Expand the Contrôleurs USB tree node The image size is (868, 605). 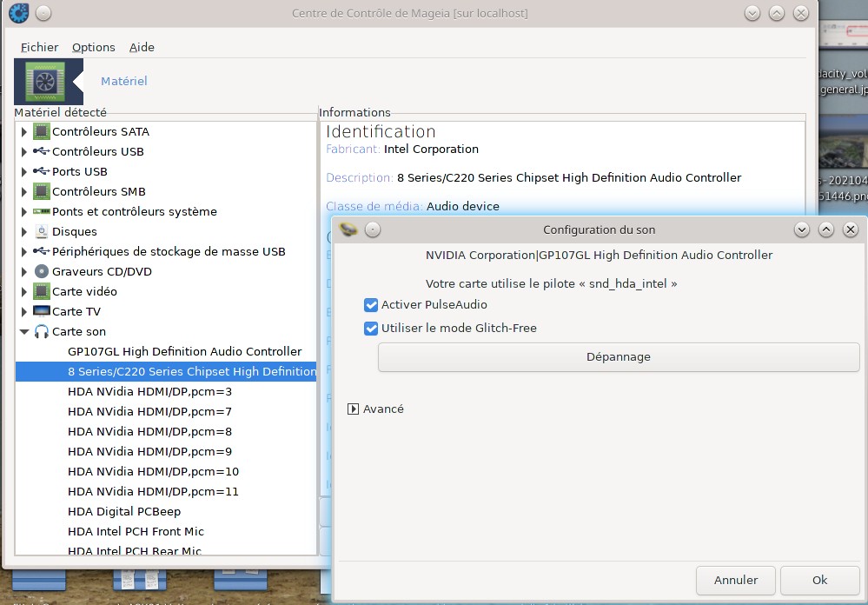tap(23, 152)
